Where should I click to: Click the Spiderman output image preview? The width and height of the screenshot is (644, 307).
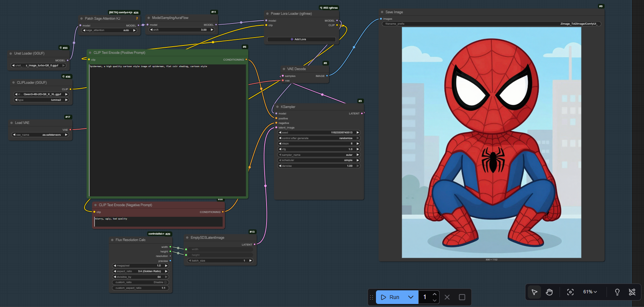pyautogui.click(x=491, y=143)
